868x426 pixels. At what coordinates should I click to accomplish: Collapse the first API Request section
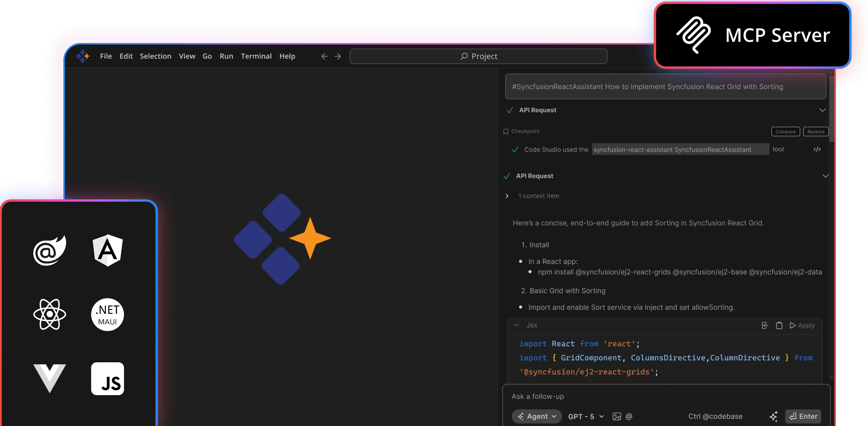pyautogui.click(x=822, y=110)
